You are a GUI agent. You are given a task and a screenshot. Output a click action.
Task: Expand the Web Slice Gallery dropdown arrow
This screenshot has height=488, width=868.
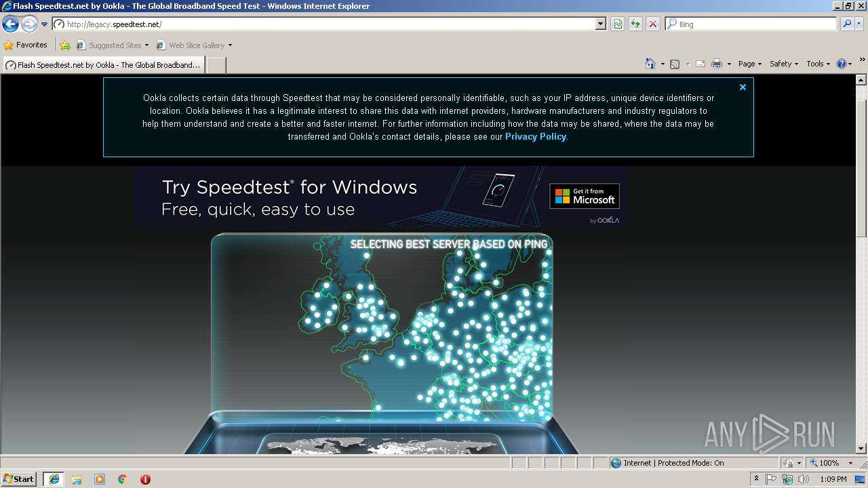click(x=230, y=45)
